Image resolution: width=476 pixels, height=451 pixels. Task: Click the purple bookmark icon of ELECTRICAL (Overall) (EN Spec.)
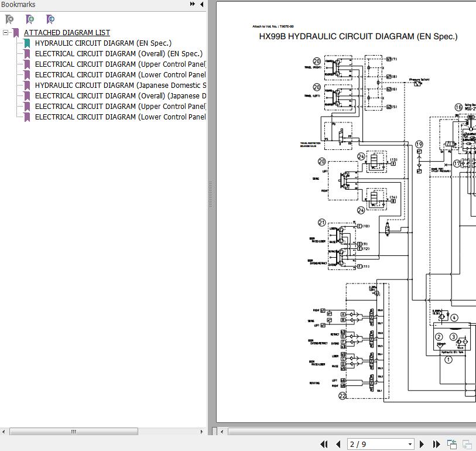(x=27, y=54)
